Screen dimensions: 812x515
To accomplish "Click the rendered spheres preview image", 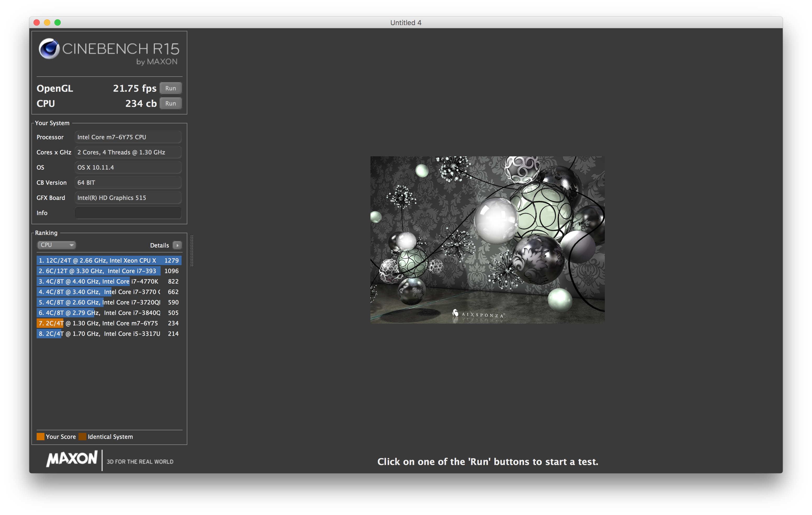I will [x=487, y=240].
